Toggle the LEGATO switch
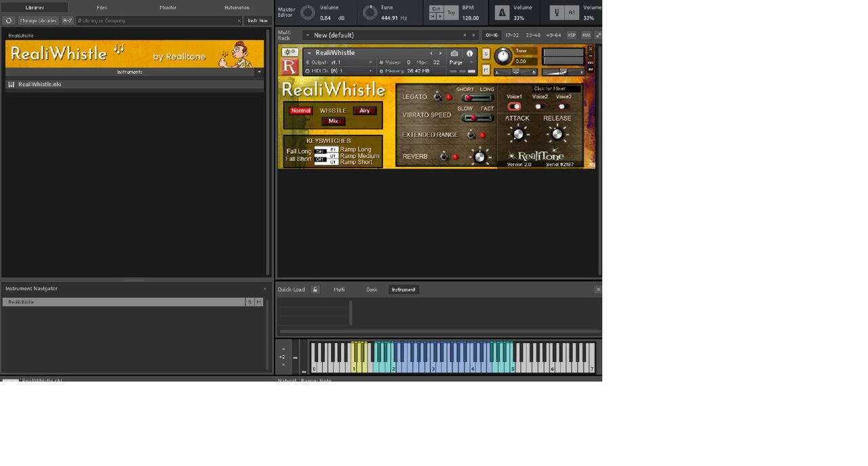This screenshot has height=466, width=868. tap(437, 97)
